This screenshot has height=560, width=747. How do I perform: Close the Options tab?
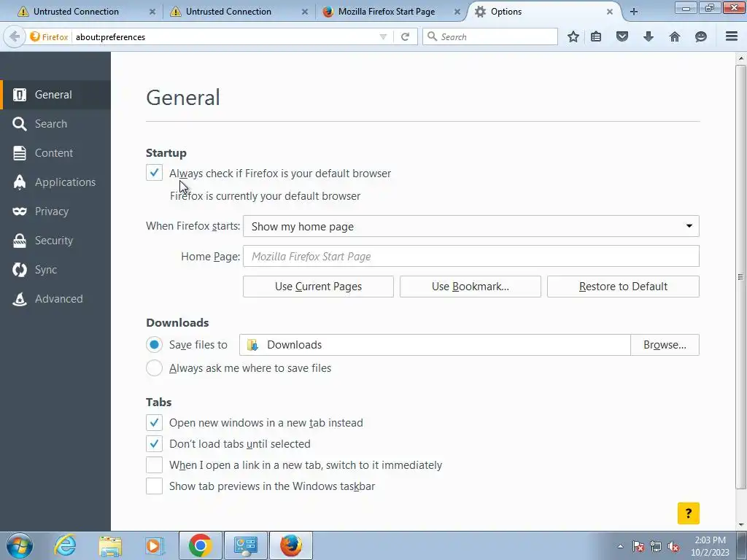click(609, 12)
